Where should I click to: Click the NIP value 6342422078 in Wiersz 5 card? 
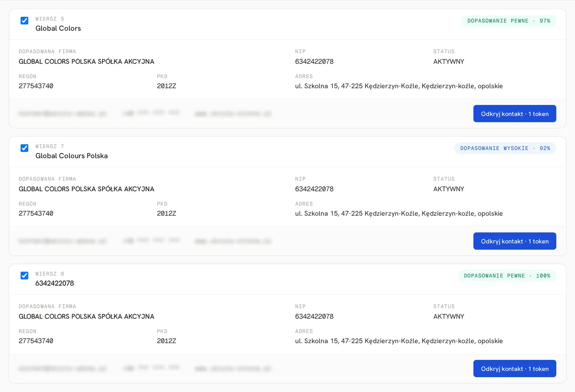pyautogui.click(x=314, y=61)
